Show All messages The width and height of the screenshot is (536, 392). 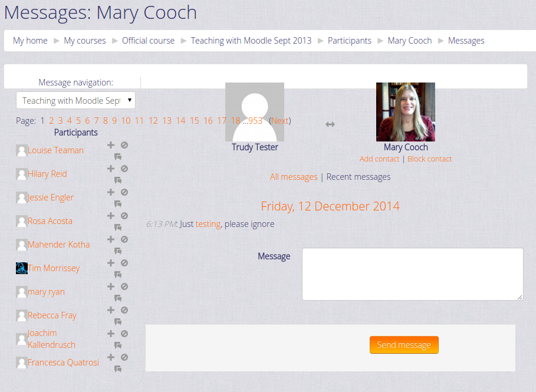294,177
